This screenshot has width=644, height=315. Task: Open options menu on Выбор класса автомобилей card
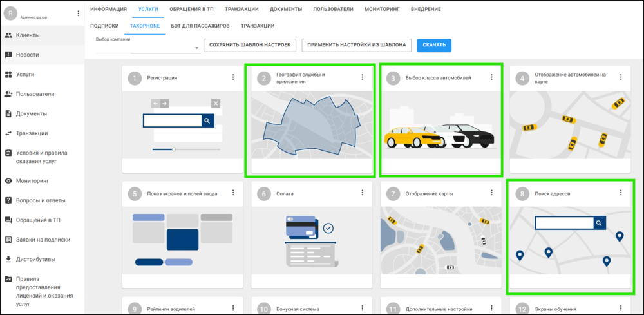click(491, 77)
